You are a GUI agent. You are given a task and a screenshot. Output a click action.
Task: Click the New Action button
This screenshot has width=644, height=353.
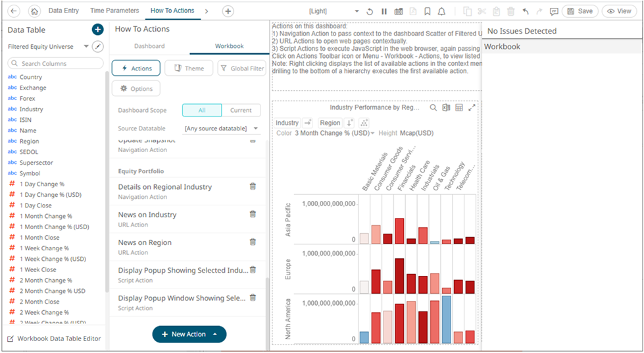point(189,334)
